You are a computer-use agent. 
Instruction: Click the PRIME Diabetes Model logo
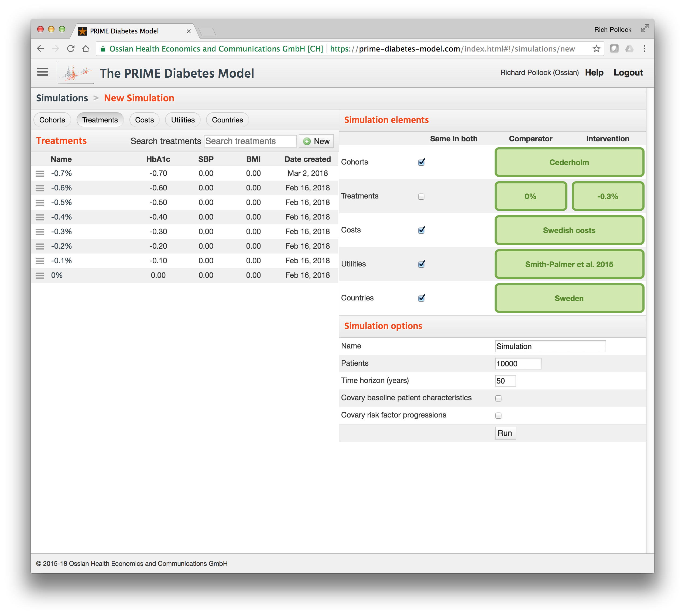click(76, 73)
